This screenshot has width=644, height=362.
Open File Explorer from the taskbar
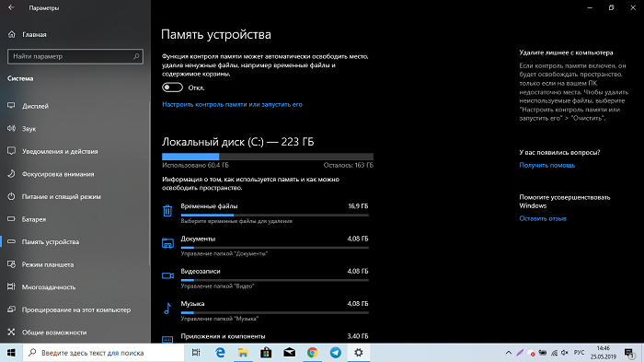click(243, 353)
